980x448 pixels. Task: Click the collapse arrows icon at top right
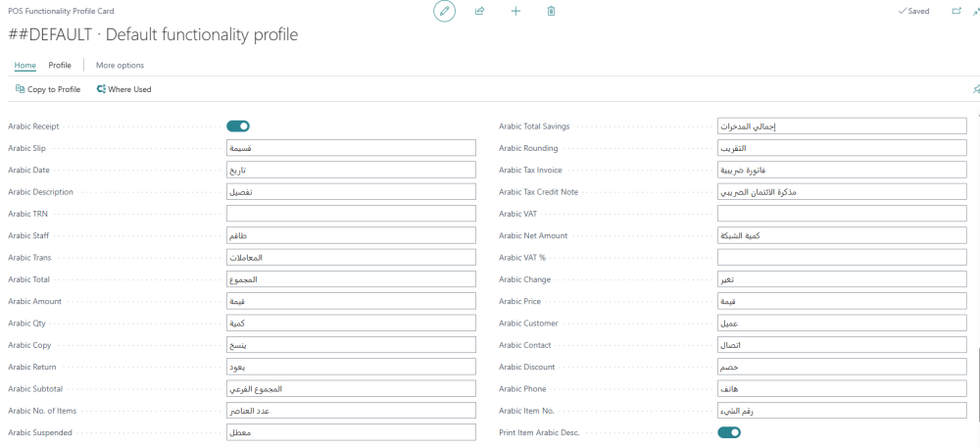pos(976,11)
